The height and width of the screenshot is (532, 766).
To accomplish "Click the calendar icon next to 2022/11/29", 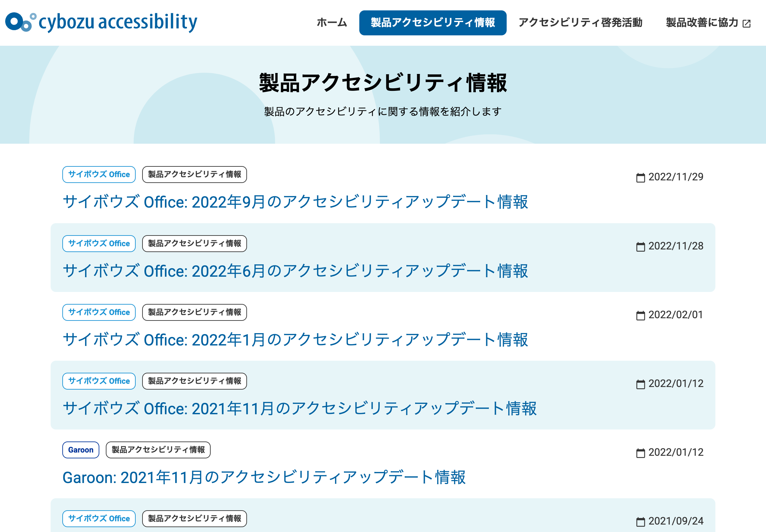I will click(x=640, y=177).
